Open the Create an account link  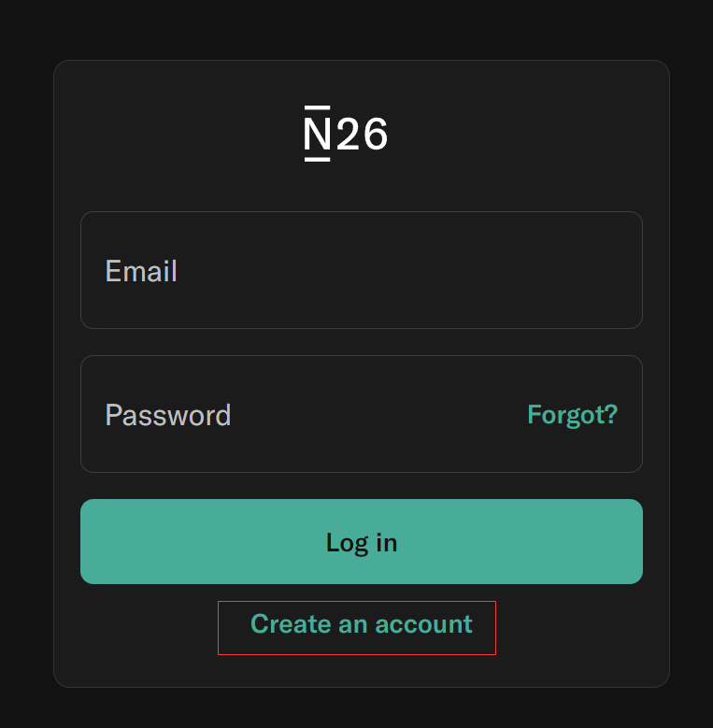tap(361, 624)
